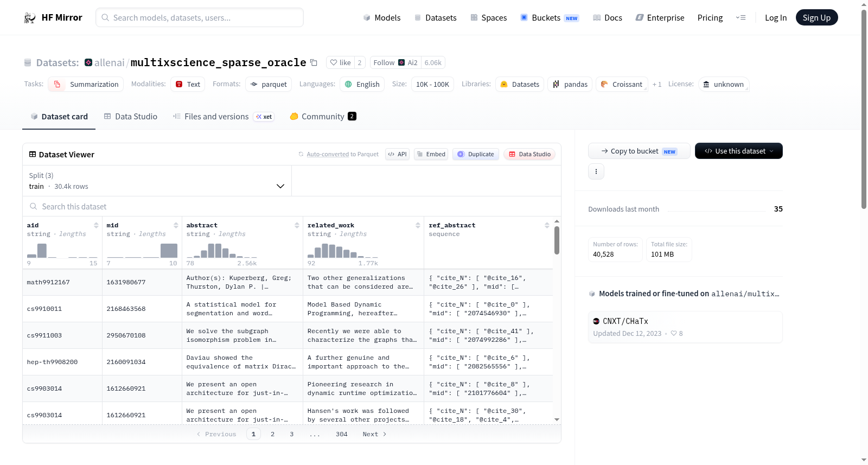Click the table vertical scrollbar thumb
The height and width of the screenshot is (465, 868).
coord(557,240)
